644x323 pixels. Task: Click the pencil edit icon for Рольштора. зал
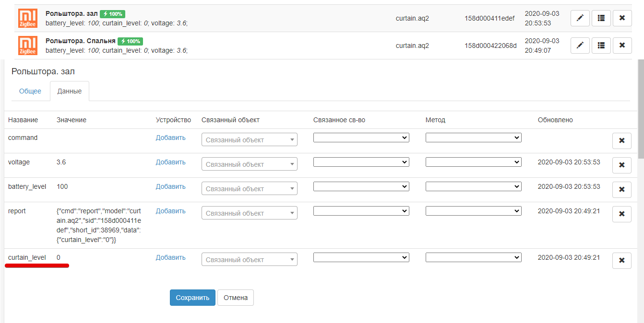(580, 18)
